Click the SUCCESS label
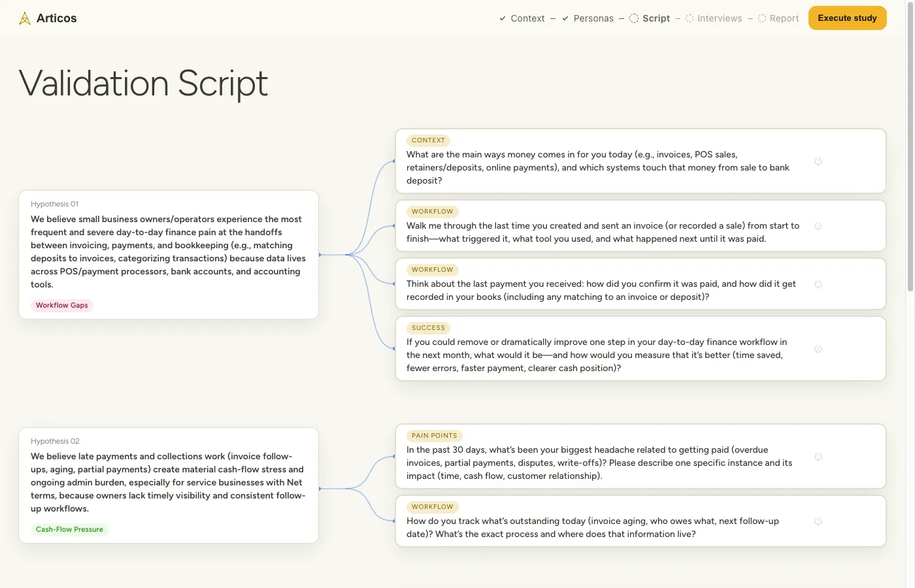 [x=428, y=328]
